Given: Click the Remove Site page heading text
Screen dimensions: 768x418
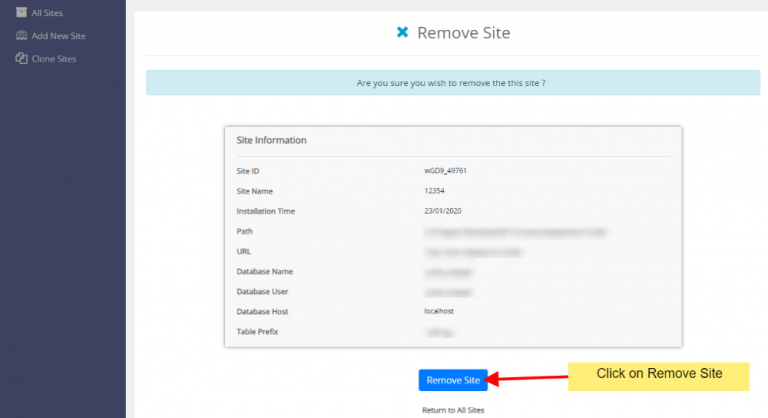Looking at the screenshot, I should click(463, 33).
